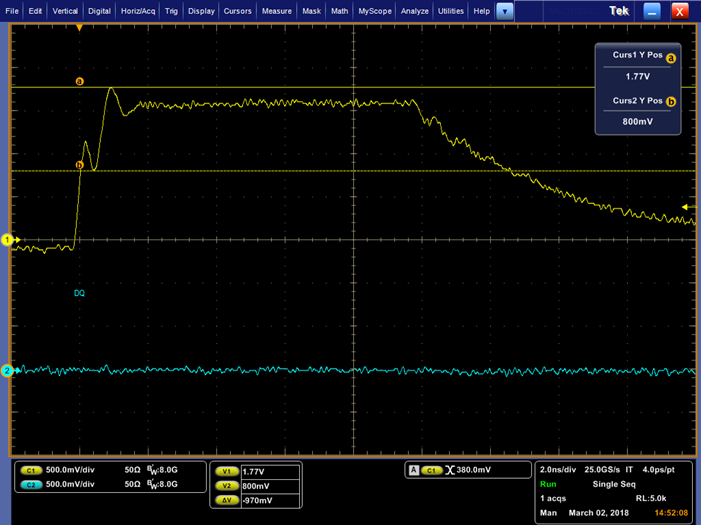This screenshot has width=701, height=525.
Task: Click the V2 cursor readout badge
Action: (227, 486)
